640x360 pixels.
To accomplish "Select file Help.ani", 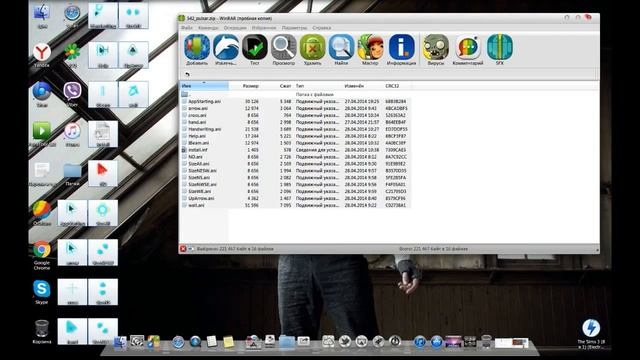I will pos(296,136).
